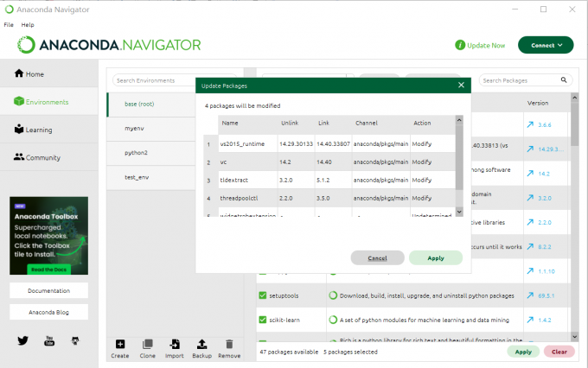Open the Help menu
This screenshot has height=368, width=588.
[28, 25]
